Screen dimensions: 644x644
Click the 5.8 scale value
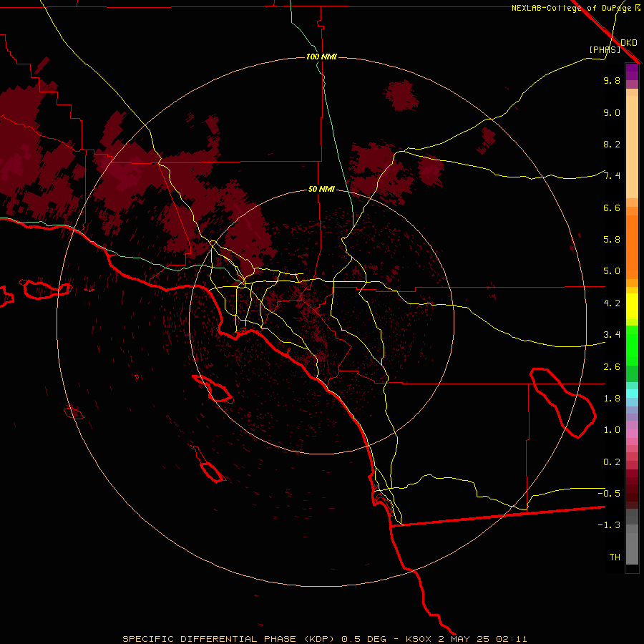point(612,240)
